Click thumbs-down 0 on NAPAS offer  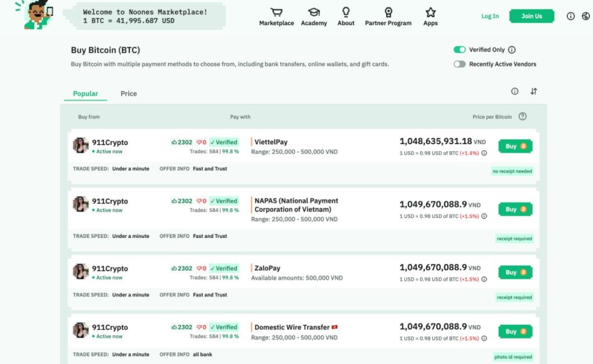202,201
